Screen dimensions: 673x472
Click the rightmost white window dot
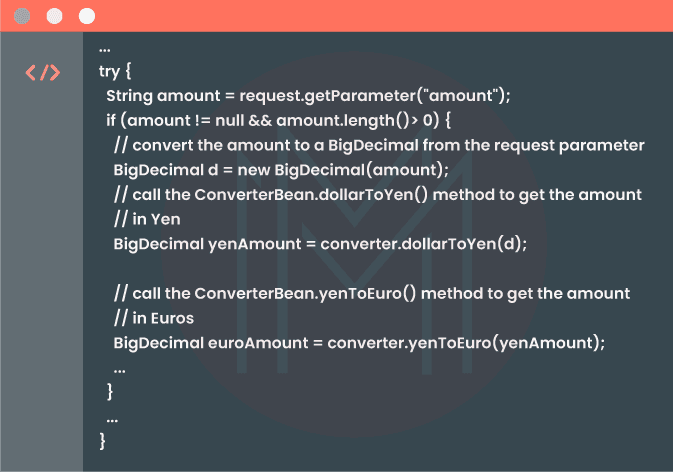click(86, 16)
